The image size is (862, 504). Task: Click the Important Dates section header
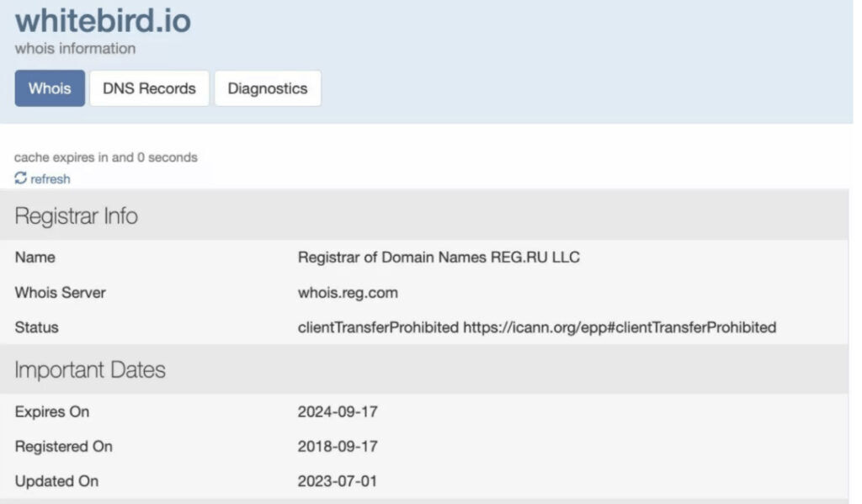[90, 370]
